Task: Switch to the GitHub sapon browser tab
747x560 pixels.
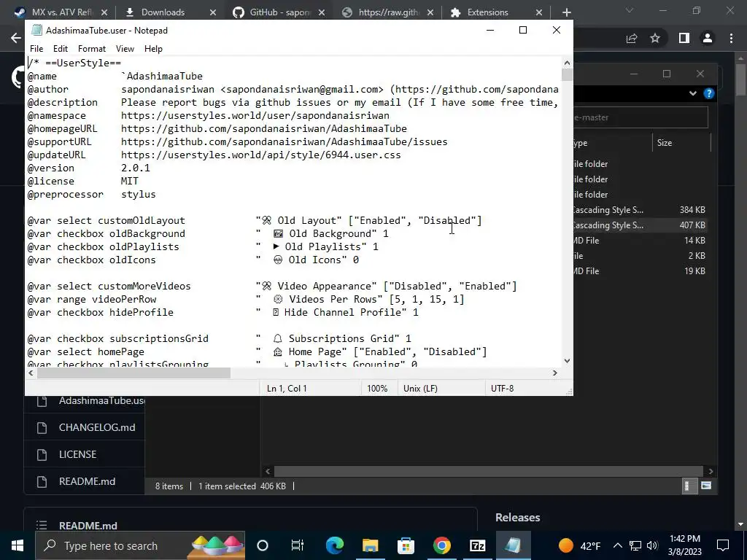Action: point(280,12)
